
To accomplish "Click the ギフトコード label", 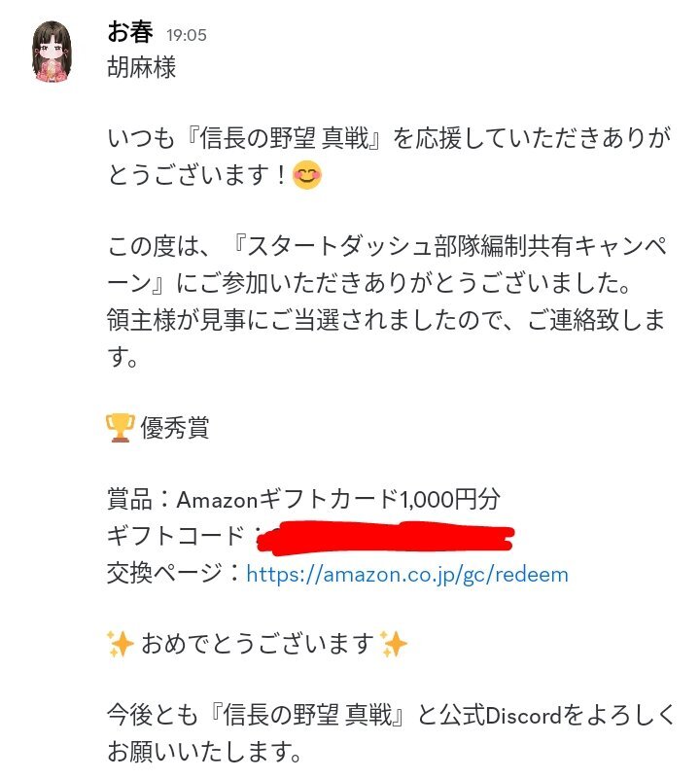I will [x=176, y=536].
